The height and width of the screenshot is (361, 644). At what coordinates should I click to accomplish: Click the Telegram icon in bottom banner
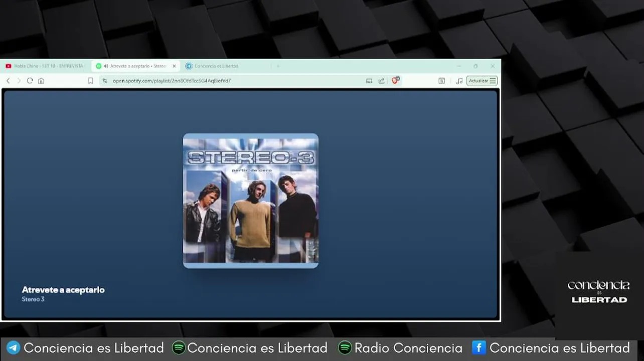(13, 348)
